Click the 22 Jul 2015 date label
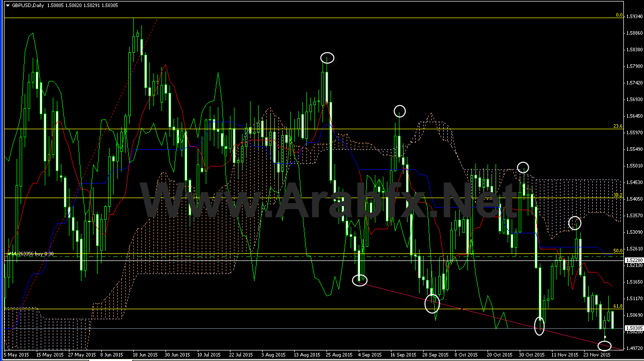This screenshot has height=361, width=644. pos(240,355)
